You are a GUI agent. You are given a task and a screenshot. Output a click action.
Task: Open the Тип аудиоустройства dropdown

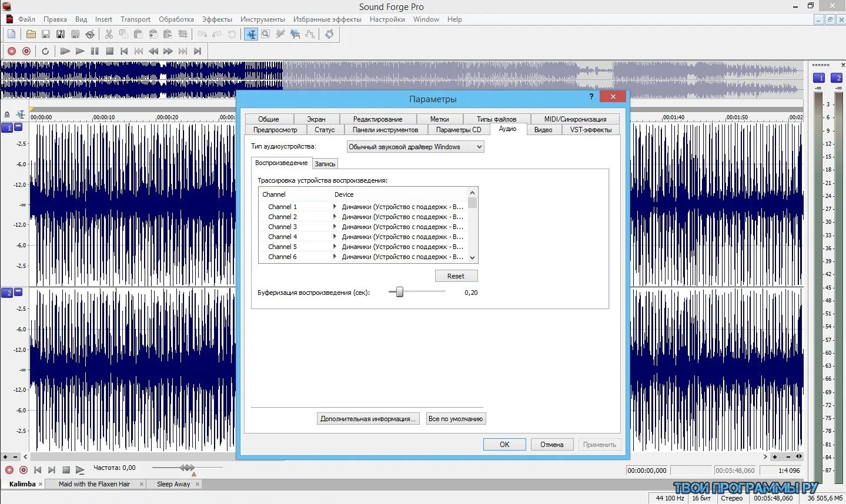pos(415,147)
